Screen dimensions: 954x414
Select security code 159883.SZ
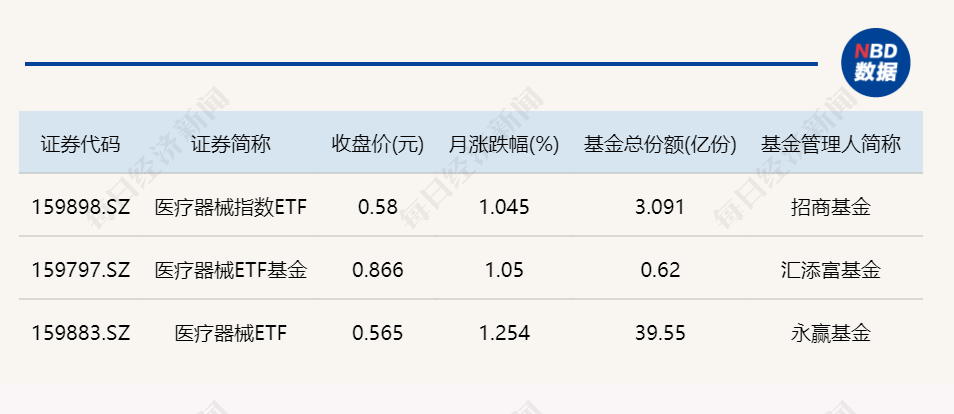coord(81,333)
